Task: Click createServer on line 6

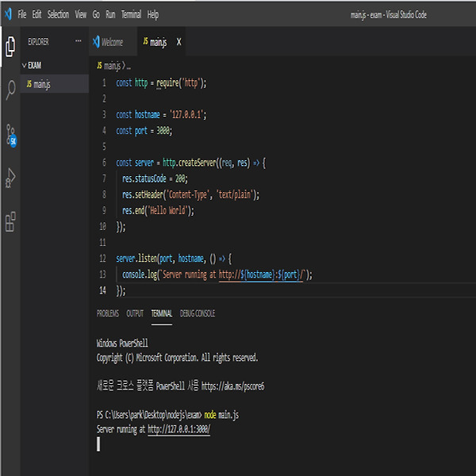Action: [198, 163]
